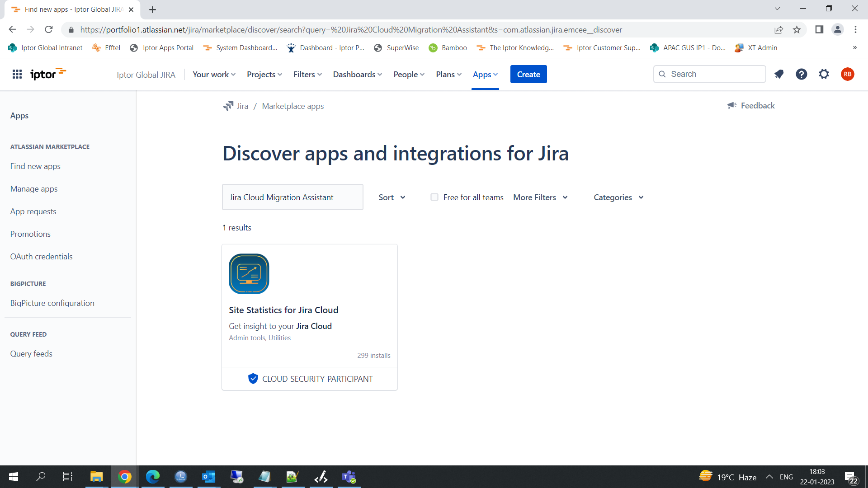Click the Iptor logo in the navigation bar
The height and width of the screenshot is (488, 868).
point(47,74)
